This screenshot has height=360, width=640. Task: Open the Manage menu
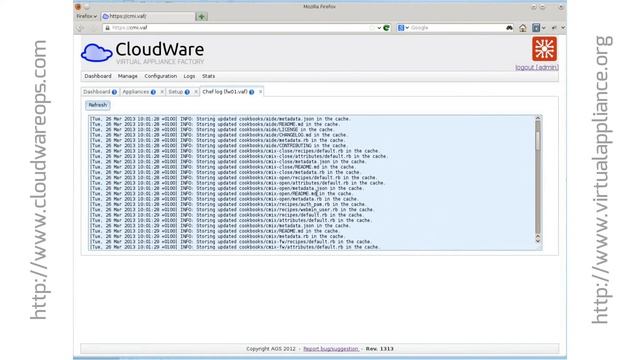(128, 76)
